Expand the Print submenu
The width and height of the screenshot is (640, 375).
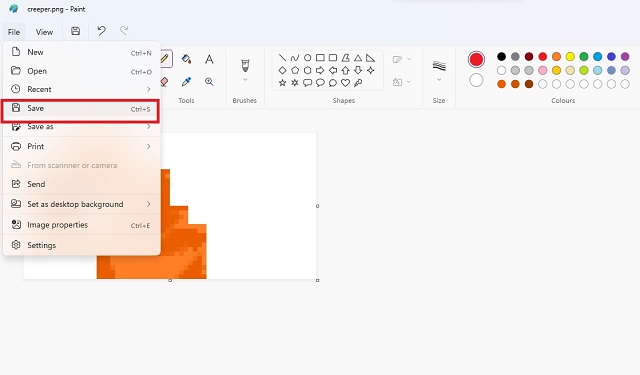coord(149,146)
